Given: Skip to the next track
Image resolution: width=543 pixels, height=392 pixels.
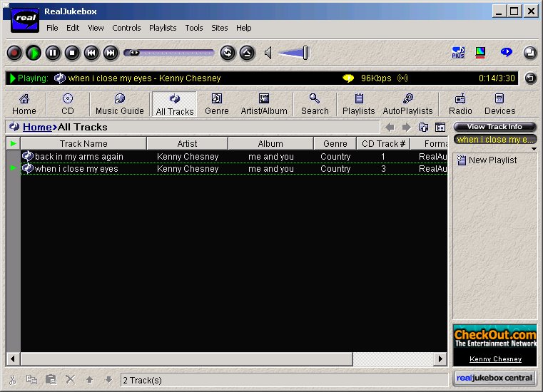Looking at the screenshot, I should point(111,53).
